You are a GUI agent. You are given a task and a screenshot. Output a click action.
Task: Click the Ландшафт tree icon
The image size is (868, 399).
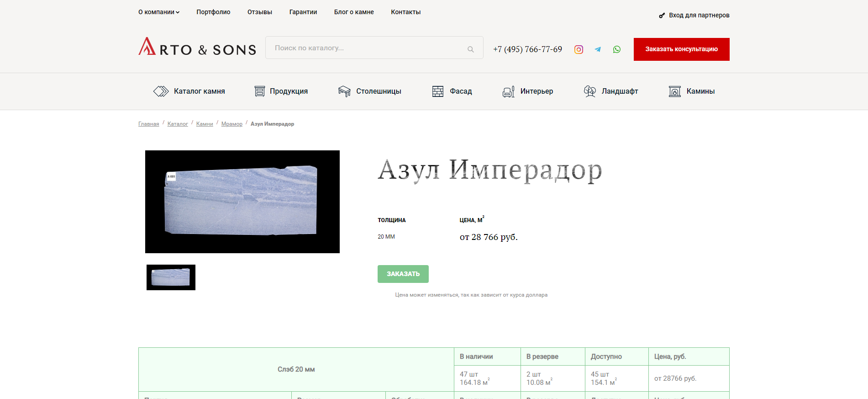click(589, 91)
